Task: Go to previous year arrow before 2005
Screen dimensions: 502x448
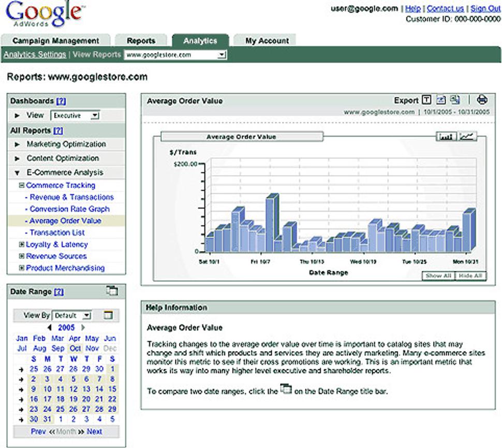Action: pyautogui.click(x=49, y=327)
